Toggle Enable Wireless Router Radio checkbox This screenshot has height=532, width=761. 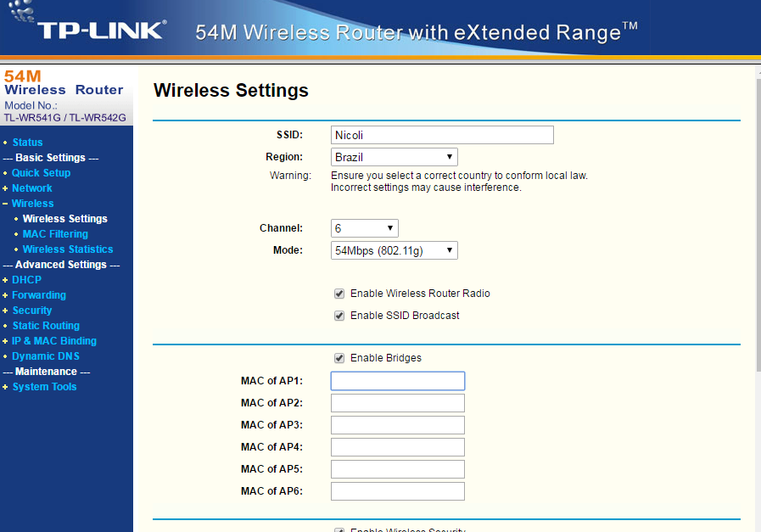point(339,294)
